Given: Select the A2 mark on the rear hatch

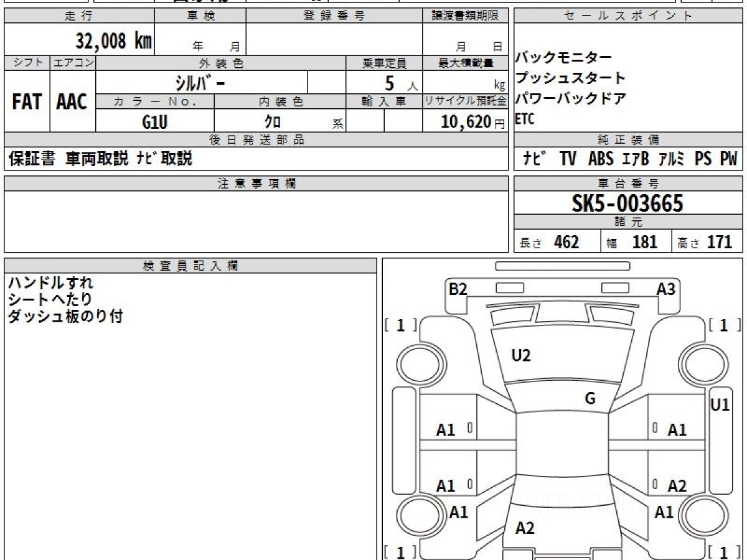Looking at the screenshot, I should [525, 528].
